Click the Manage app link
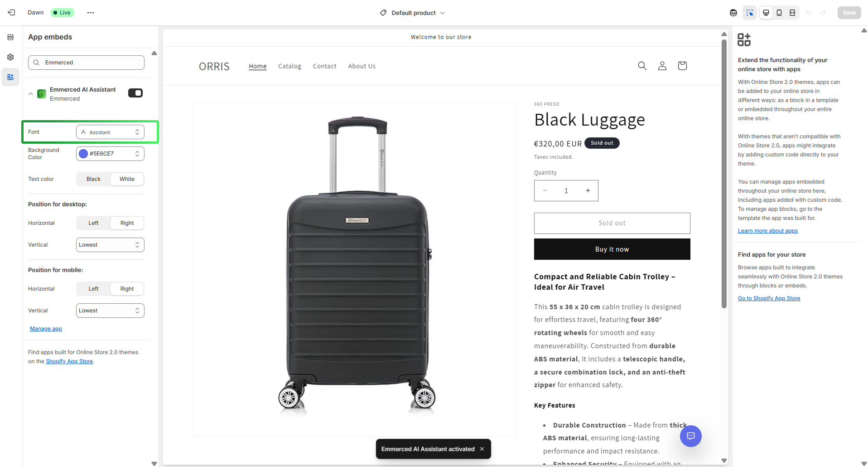Image resolution: width=868 pixels, height=467 pixels. [x=46, y=329]
